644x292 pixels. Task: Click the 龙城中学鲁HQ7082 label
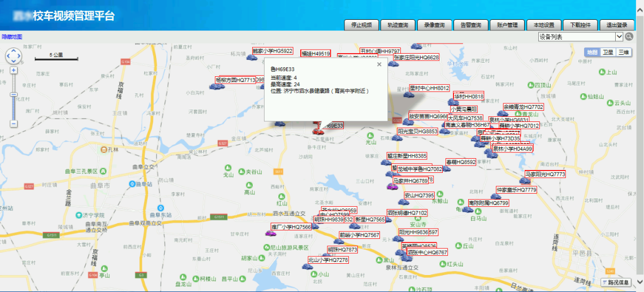pos(420,169)
